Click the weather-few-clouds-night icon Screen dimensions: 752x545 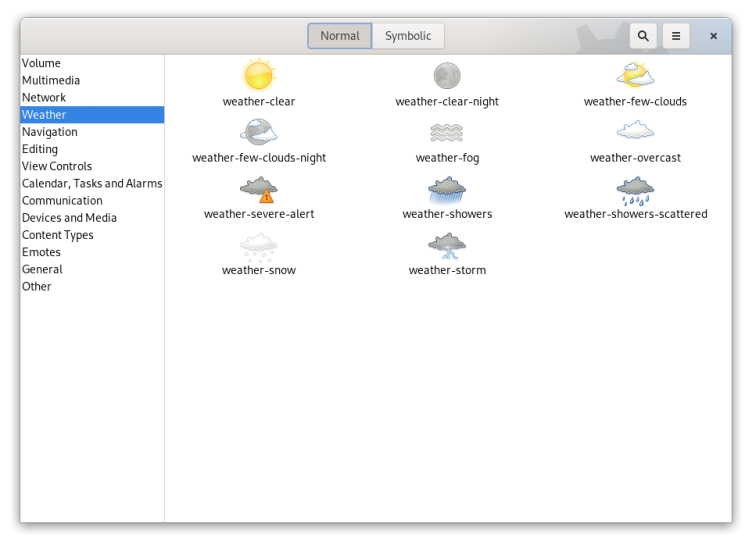point(258,132)
